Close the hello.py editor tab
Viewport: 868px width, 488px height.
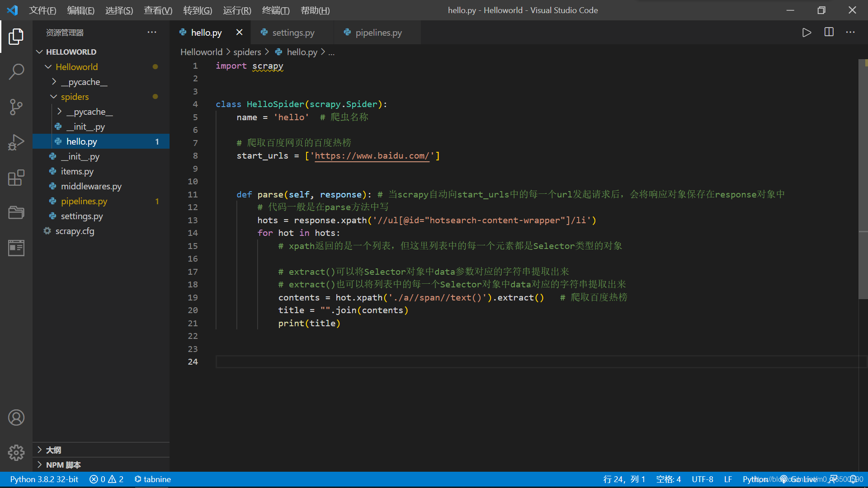tap(239, 33)
